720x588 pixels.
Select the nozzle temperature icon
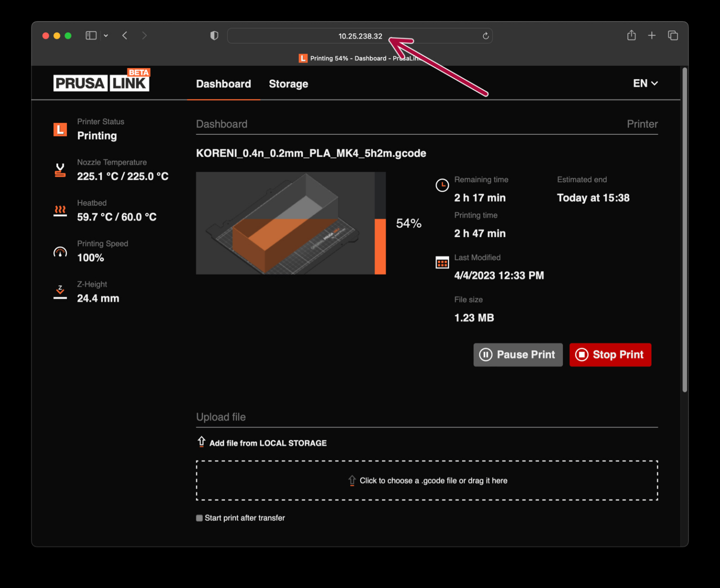pos(60,170)
